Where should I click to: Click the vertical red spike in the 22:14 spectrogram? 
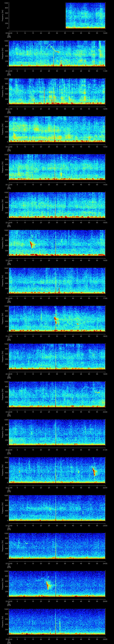click(x=55, y=205)
